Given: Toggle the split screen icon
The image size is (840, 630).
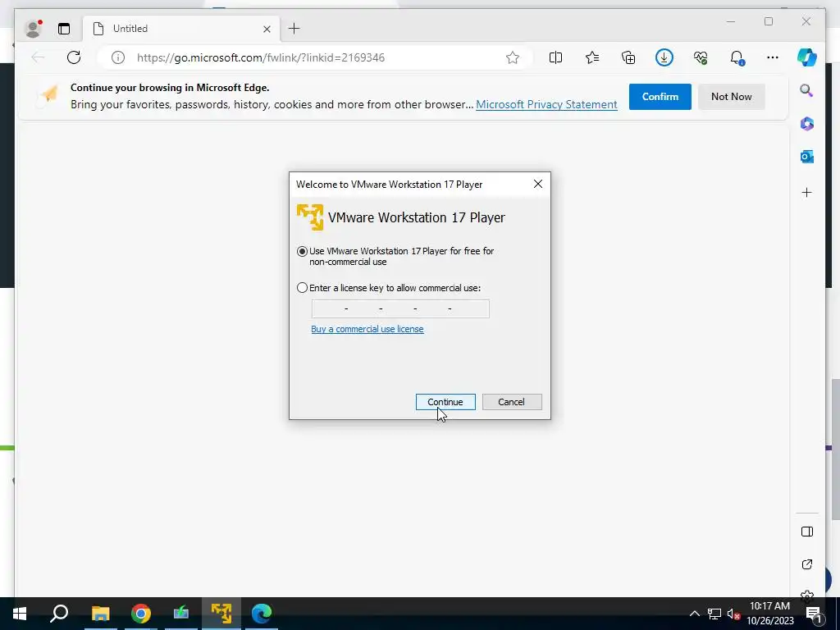Looking at the screenshot, I should (x=555, y=57).
